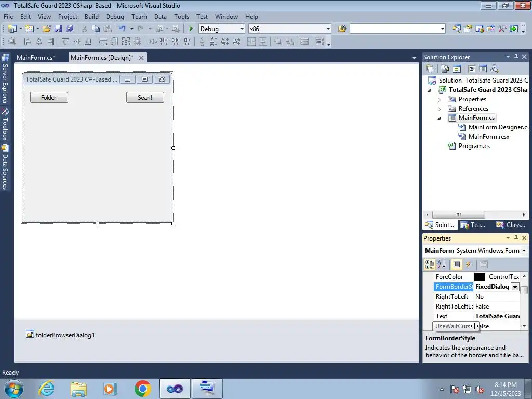Expand the Properties node in Solution Explorer

click(x=439, y=100)
